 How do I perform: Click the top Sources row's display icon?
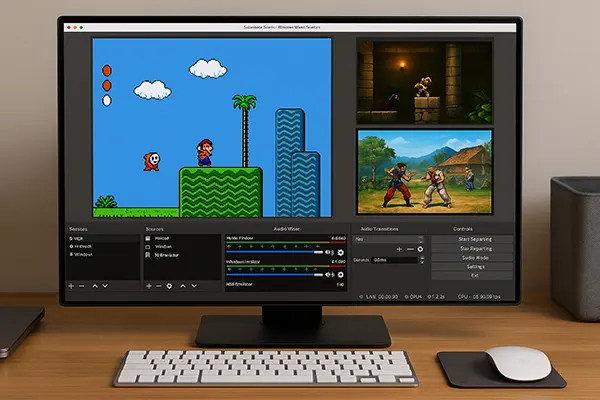[148, 238]
